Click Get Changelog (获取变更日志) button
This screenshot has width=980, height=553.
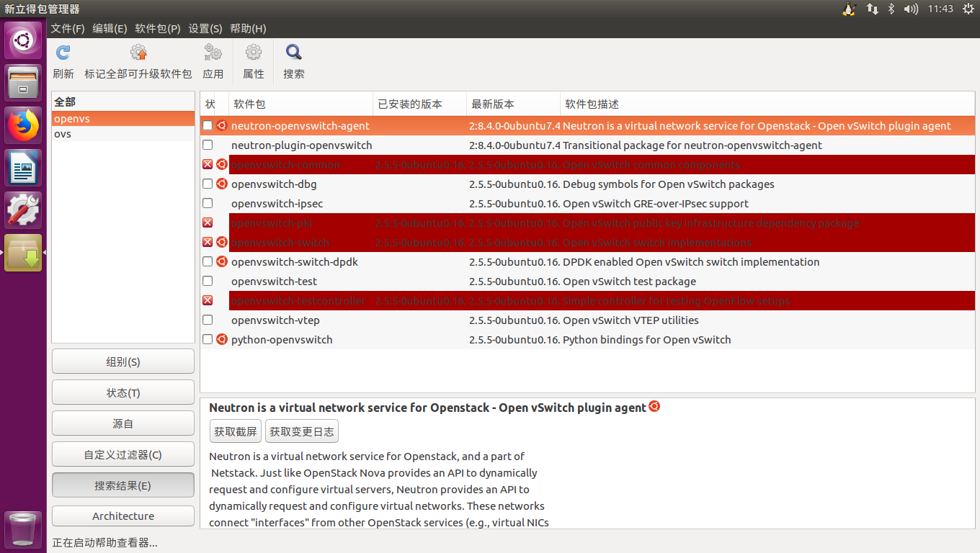click(302, 431)
